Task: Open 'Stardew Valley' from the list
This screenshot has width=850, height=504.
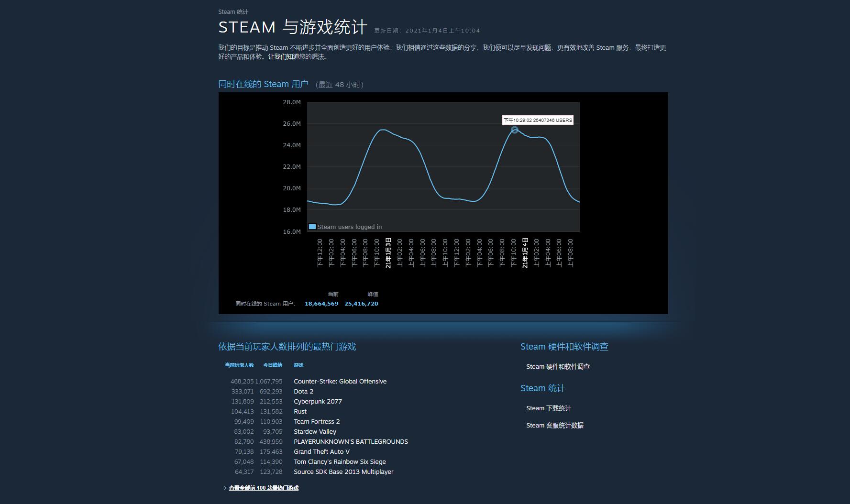Action: coord(315,431)
